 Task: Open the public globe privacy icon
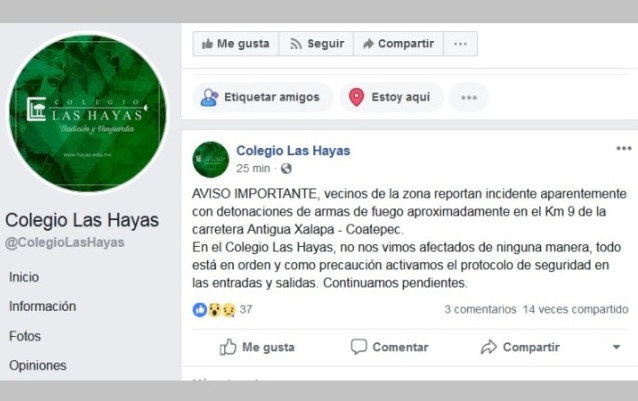click(x=286, y=168)
